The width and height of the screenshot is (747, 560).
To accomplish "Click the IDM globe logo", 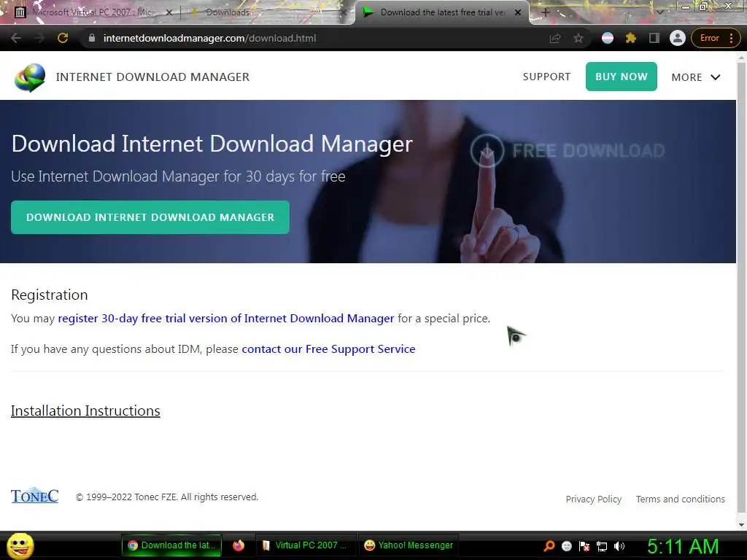I will [x=30, y=77].
